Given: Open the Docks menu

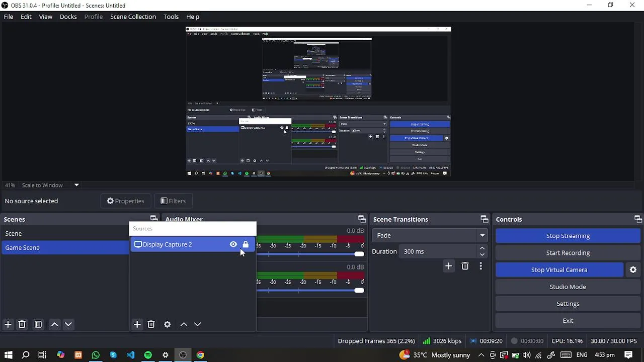Looking at the screenshot, I should (x=68, y=17).
